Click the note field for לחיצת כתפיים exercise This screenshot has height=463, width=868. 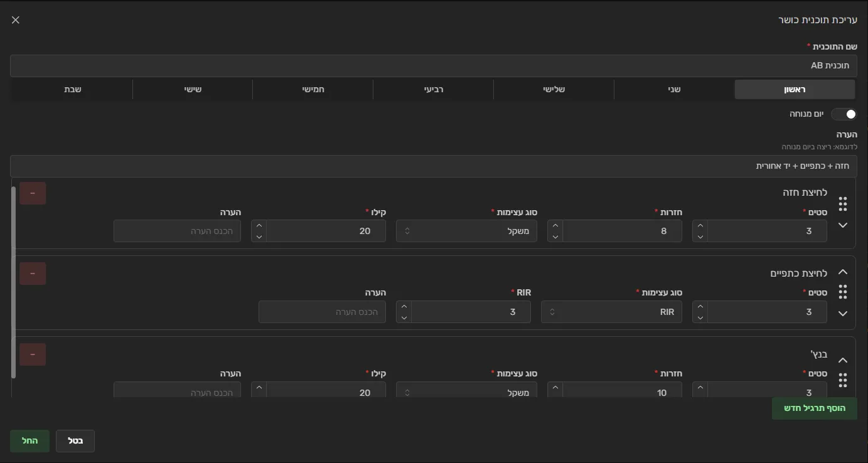[323, 312]
